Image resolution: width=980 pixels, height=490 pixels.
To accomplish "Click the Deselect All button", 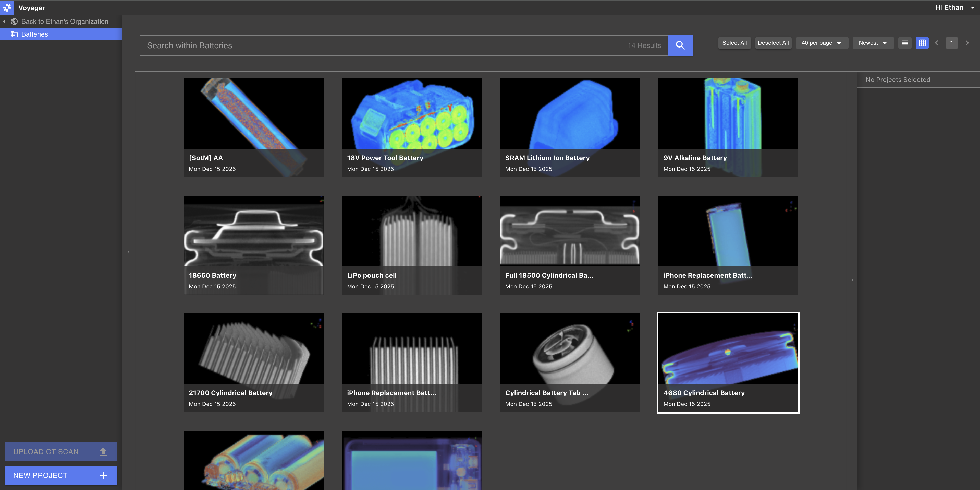I will pyautogui.click(x=773, y=43).
